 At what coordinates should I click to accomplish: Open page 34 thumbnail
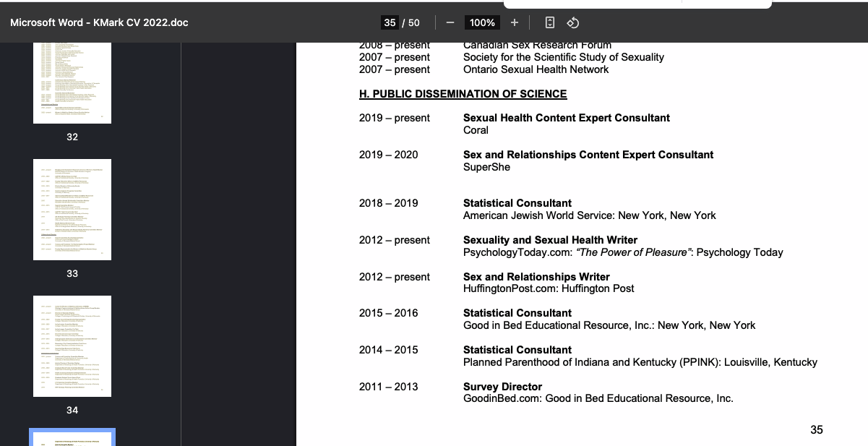coord(72,346)
